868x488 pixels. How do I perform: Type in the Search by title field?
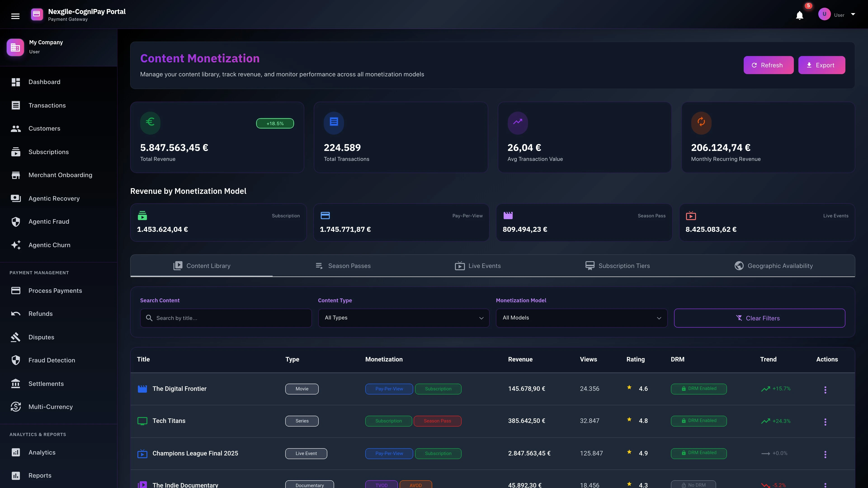(226, 318)
